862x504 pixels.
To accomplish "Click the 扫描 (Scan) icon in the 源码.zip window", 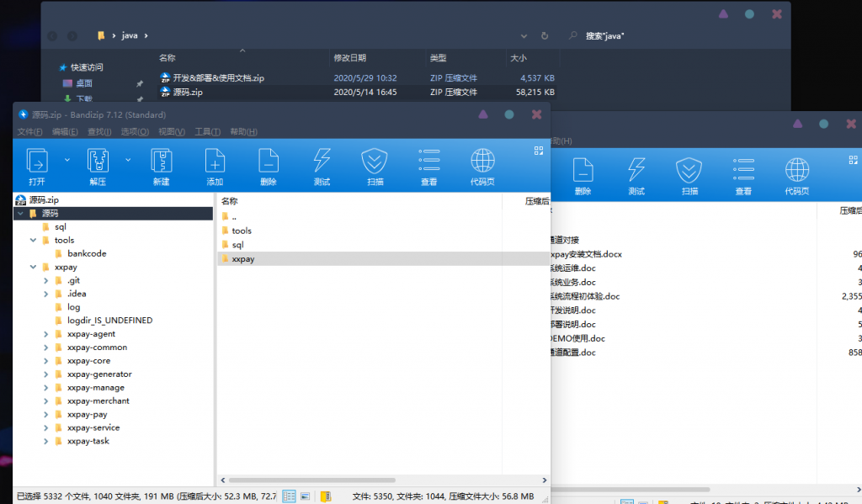I will coord(375,162).
